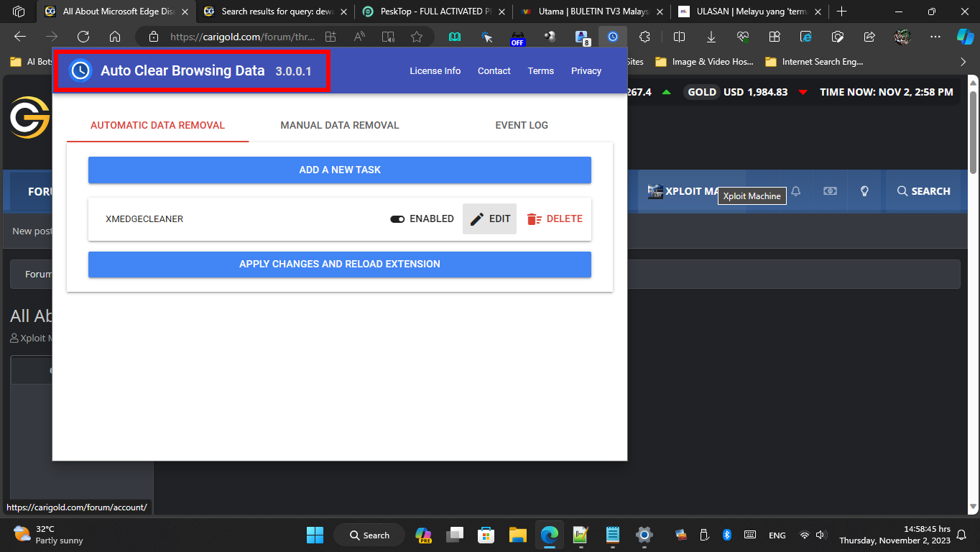Refresh the current page
This screenshot has width=980, height=552.
pyautogui.click(x=83, y=37)
